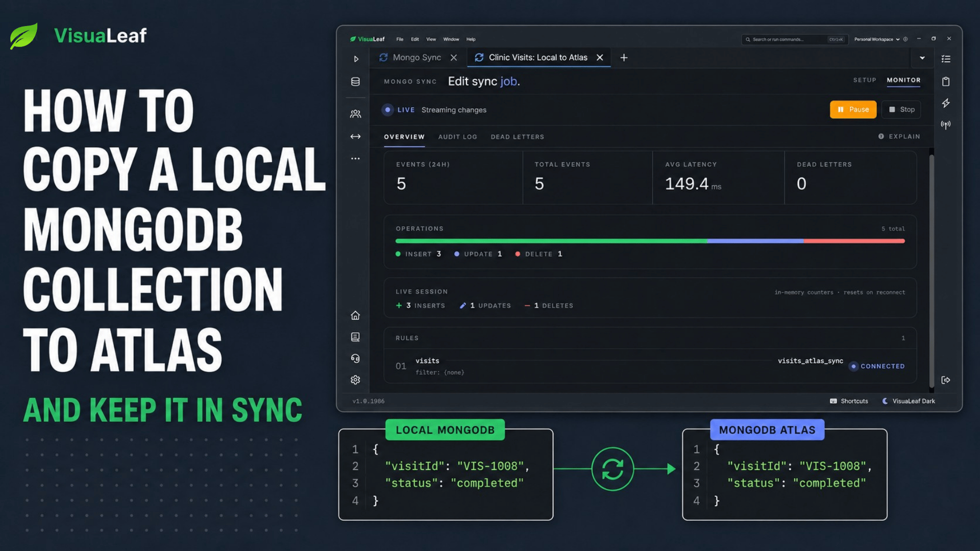
Task: Expand the Personal Workspace dropdown
Action: pos(877,39)
